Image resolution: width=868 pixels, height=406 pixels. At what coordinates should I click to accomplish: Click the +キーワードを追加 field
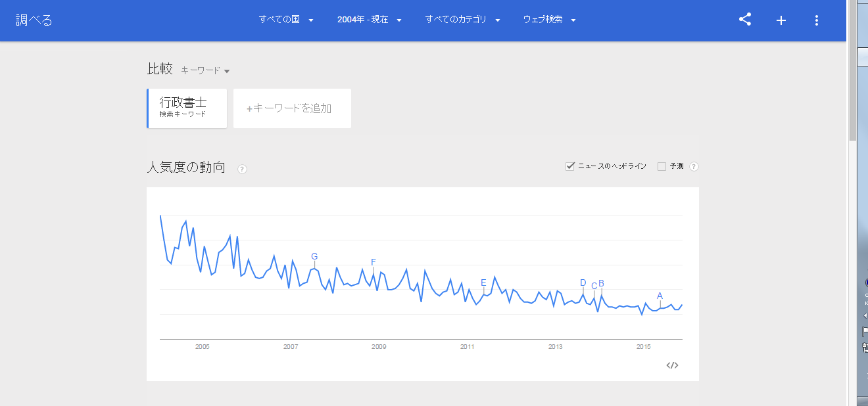(292, 108)
